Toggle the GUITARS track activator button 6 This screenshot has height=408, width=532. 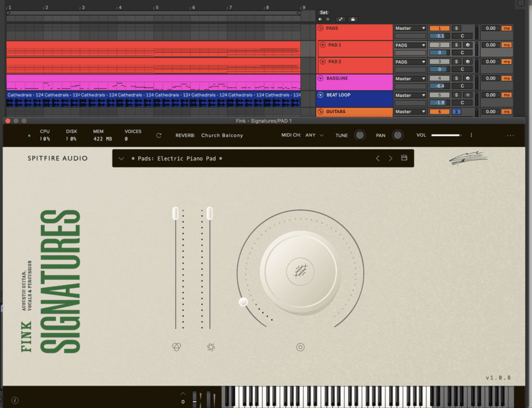[439, 111]
